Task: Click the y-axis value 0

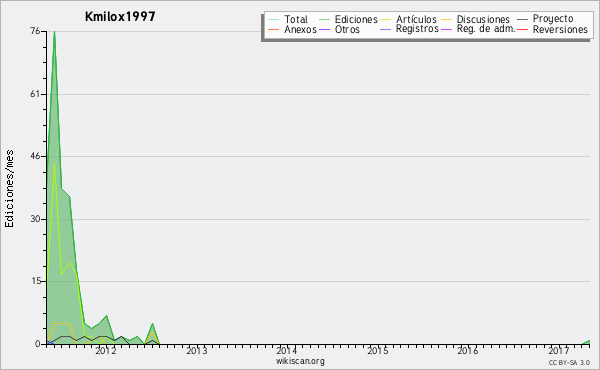Action: tap(38, 344)
